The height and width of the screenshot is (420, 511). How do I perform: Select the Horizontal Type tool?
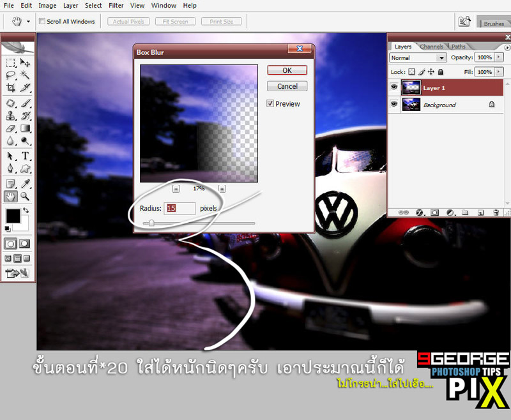point(25,156)
